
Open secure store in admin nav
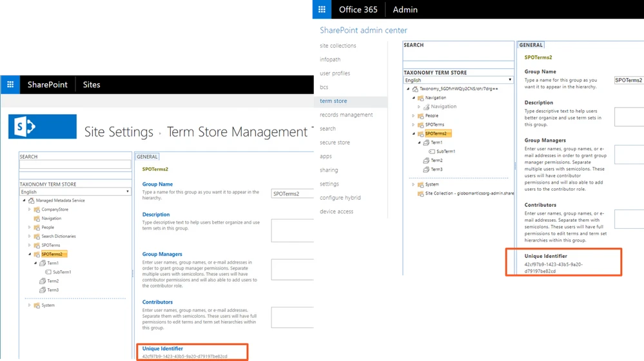tap(335, 142)
